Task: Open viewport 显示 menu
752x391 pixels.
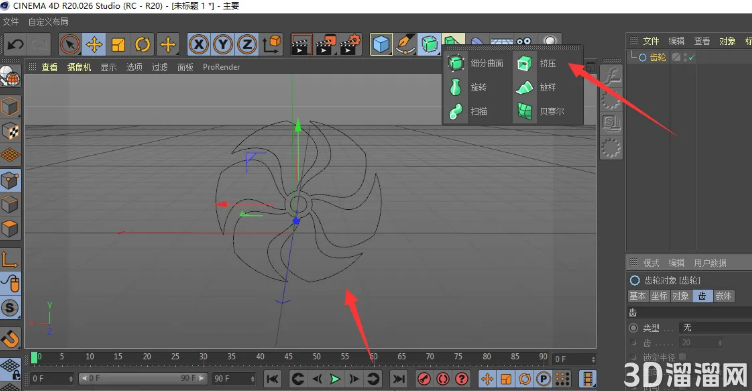Action: (108, 67)
